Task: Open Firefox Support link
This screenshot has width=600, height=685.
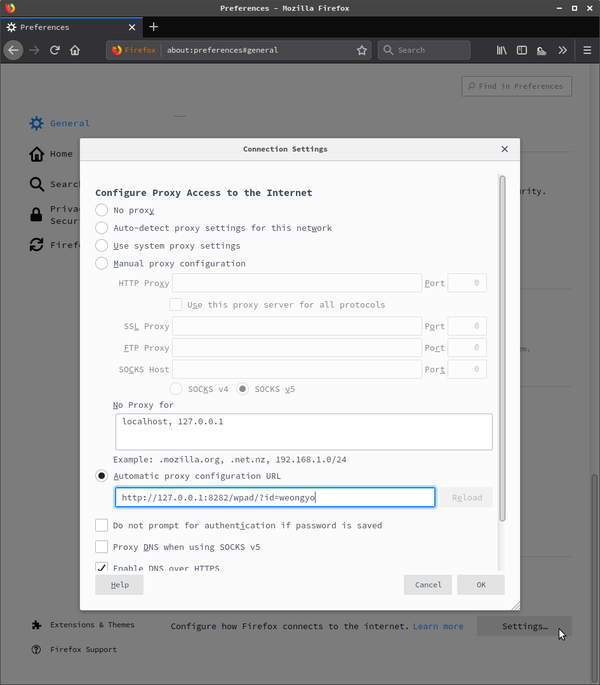Action: [74, 650]
